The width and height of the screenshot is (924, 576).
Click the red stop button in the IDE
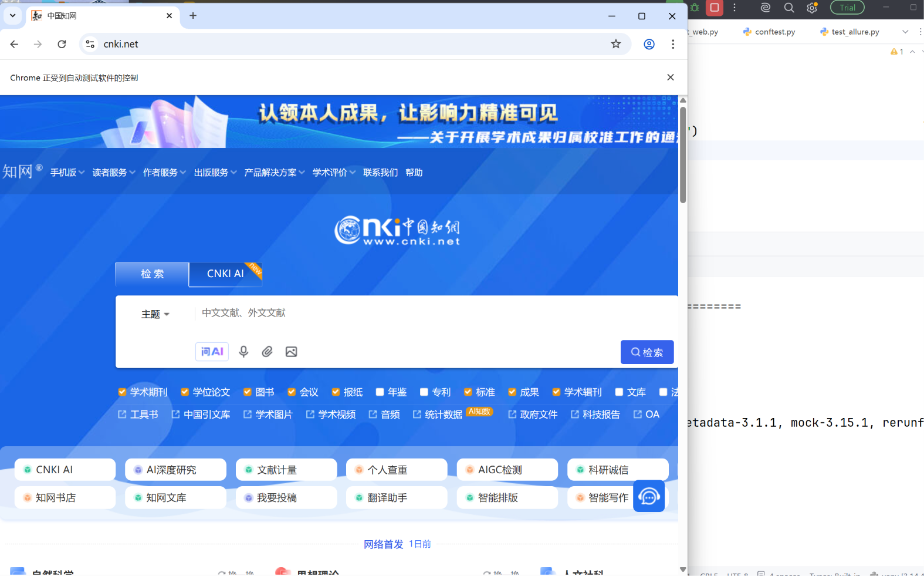coord(715,8)
